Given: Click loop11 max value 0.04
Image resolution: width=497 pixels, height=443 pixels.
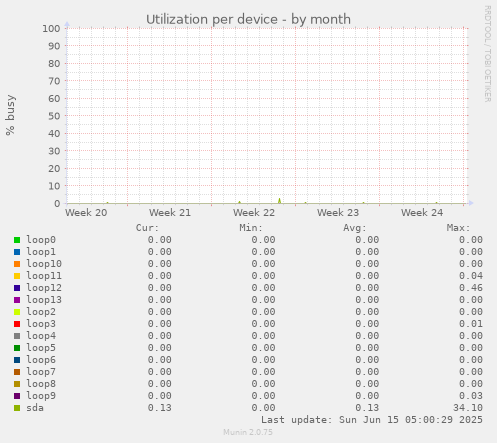Looking at the screenshot, I should tap(471, 276).
